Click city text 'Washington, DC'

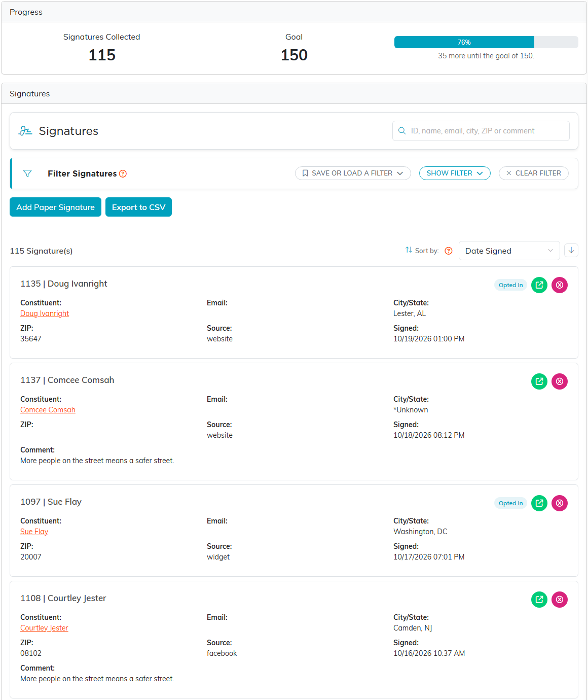[x=420, y=532]
